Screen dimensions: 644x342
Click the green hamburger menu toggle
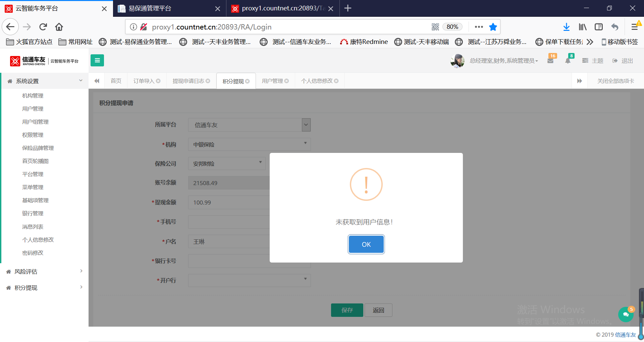[x=97, y=60]
